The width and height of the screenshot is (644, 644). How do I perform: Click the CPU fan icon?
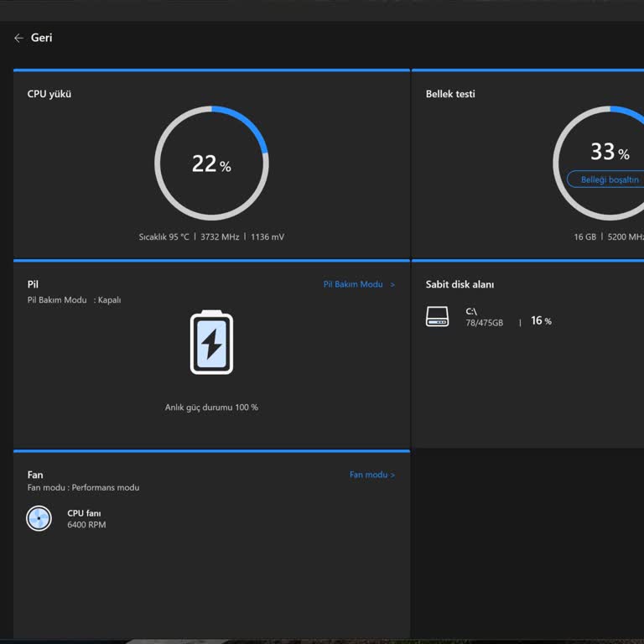click(39, 518)
